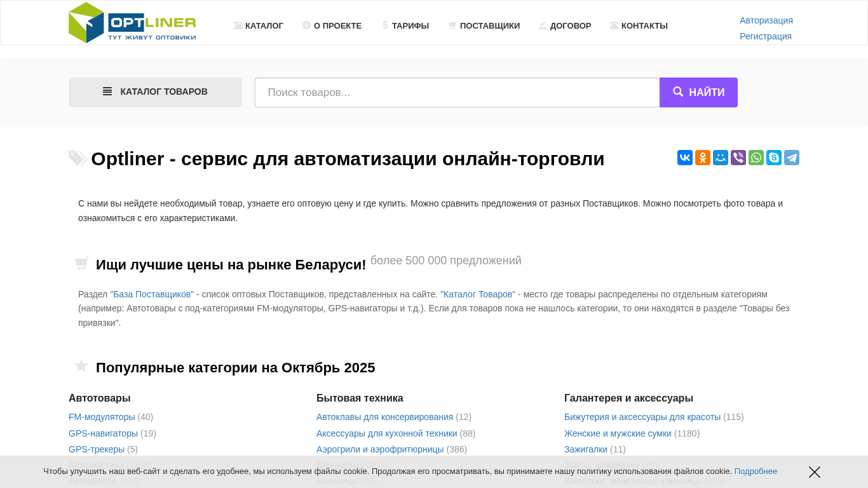The height and width of the screenshot is (488, 868).
Task: Click the Optliner logo
Action: click(132, 23)
